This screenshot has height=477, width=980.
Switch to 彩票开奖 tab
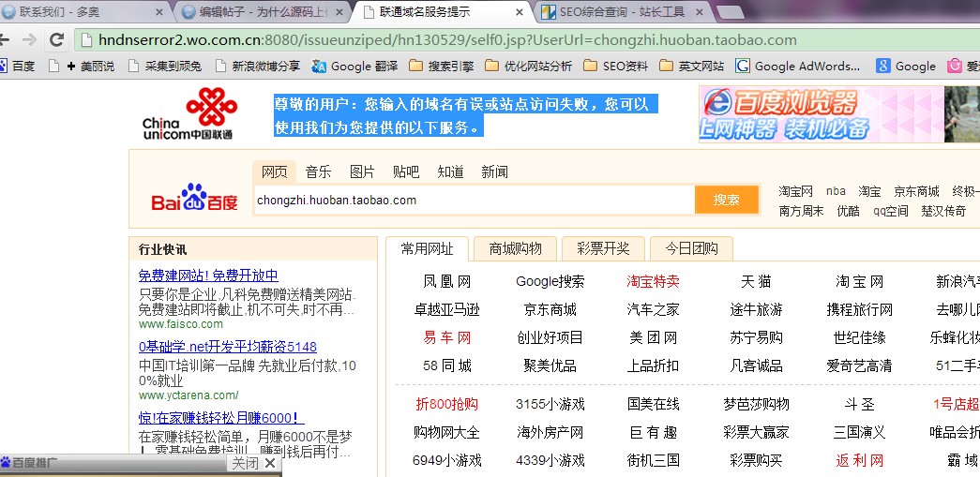pyautogui.click(x=603, y=248)
